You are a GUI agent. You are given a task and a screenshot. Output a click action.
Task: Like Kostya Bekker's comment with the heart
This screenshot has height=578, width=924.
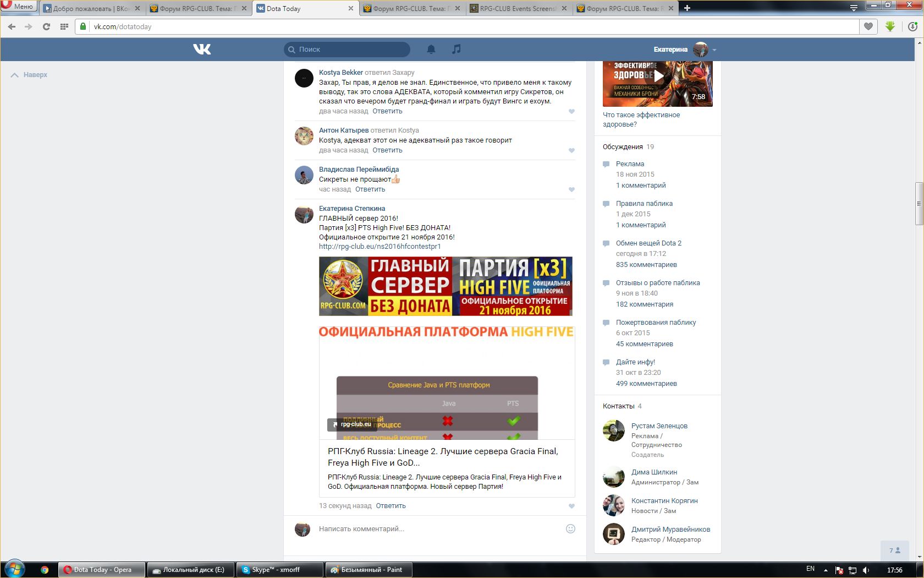(571, 111)
